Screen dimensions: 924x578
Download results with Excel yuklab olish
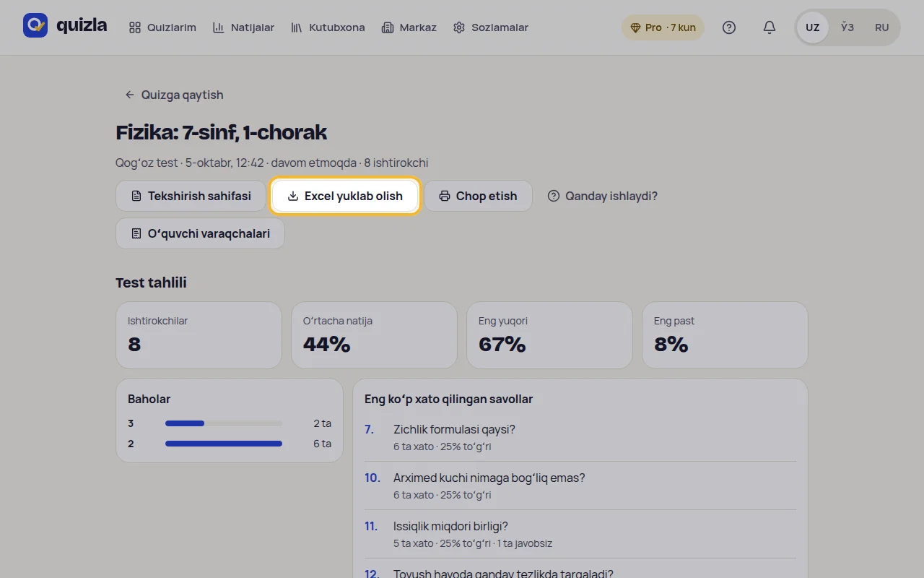[x=345, y=196]
